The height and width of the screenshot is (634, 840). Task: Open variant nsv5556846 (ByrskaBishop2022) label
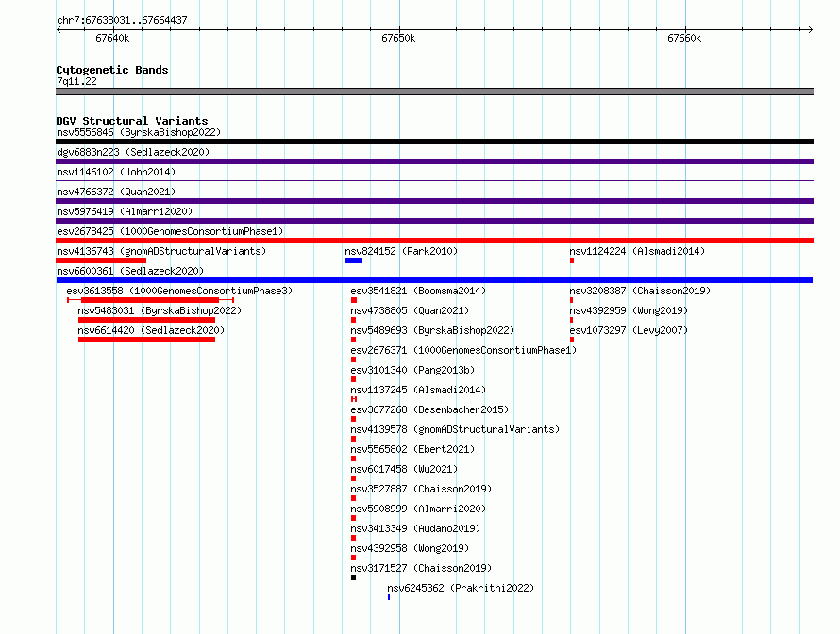(139, 132)
